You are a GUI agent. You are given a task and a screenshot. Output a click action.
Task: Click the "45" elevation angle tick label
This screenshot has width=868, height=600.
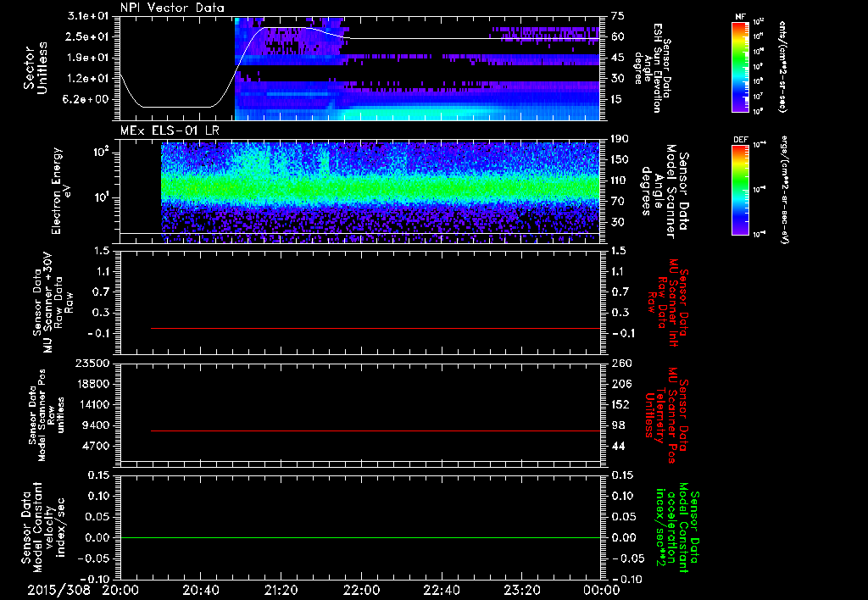tap(618, 58)
